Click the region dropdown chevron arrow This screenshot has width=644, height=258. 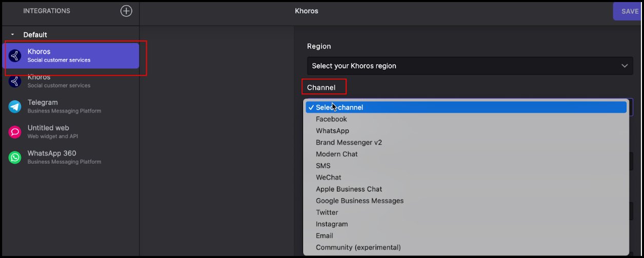click(625, 66)
